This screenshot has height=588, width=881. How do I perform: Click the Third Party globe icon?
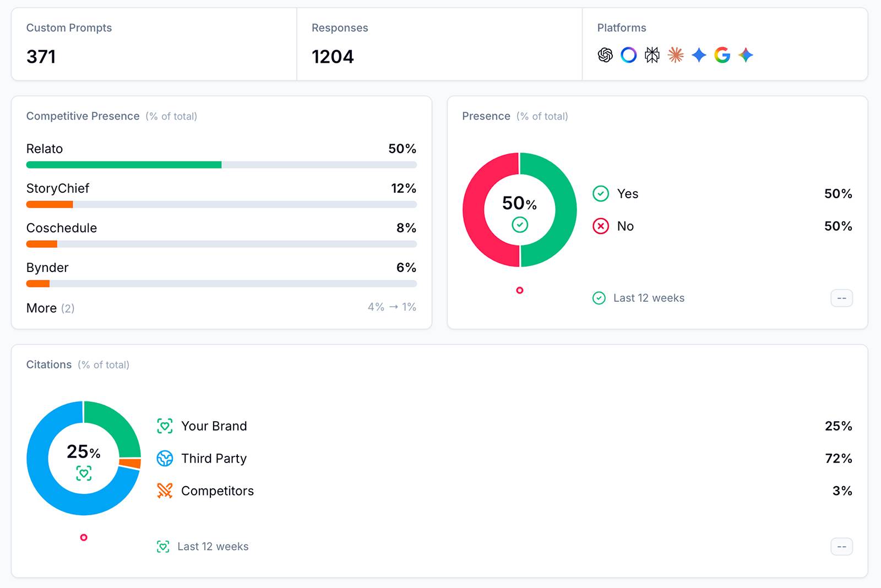(165, 458)
